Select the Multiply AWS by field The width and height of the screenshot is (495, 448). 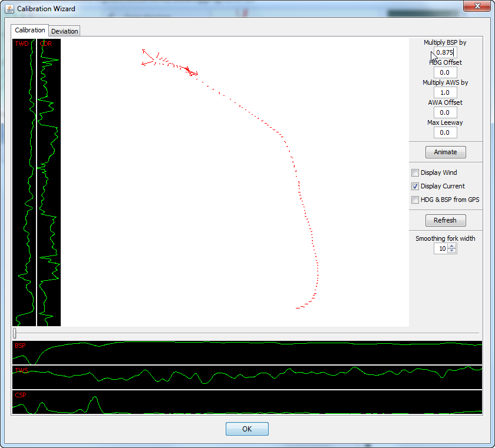tap(445, 92)
